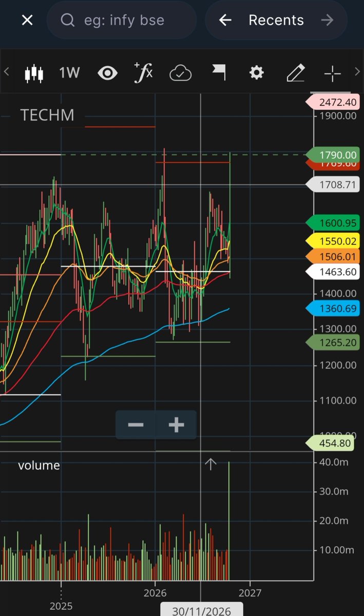Click the cloud save icon

(181, 73)
